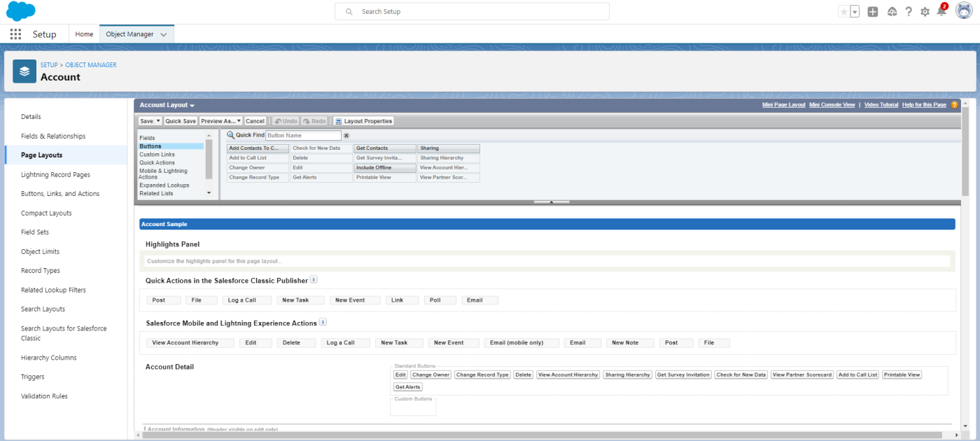This screenshot has width=980, height=441.
Task: Click the favorites star icon
Action: (x=843, y=11)
